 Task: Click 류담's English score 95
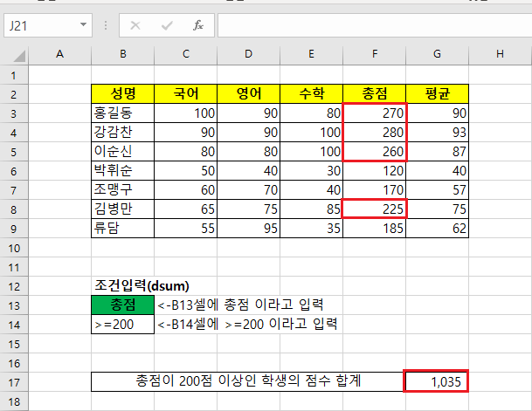click(248, 228)
